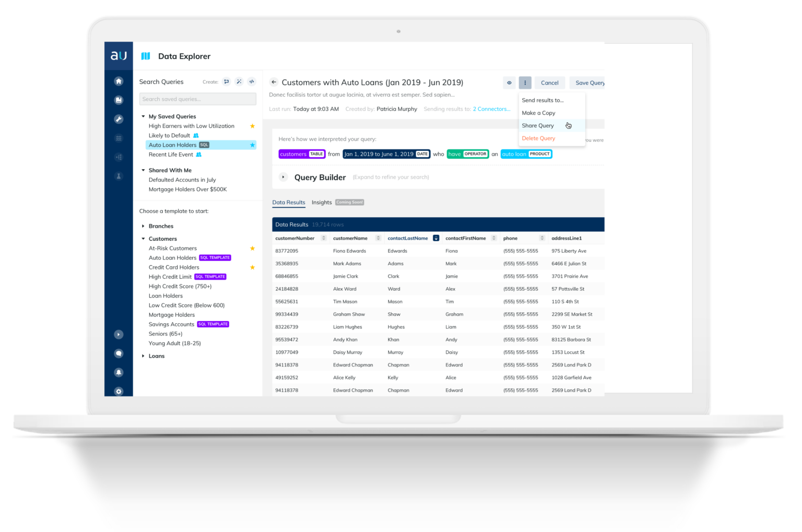This screenshot has height=532, width=802.
Task: Select the chat-style query Create icon
Action: [x=226, y=81]
